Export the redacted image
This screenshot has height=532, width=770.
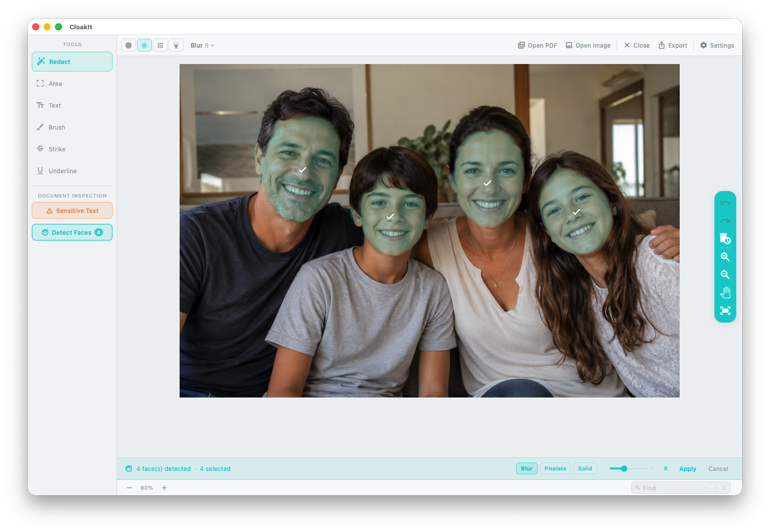point(673,45)
